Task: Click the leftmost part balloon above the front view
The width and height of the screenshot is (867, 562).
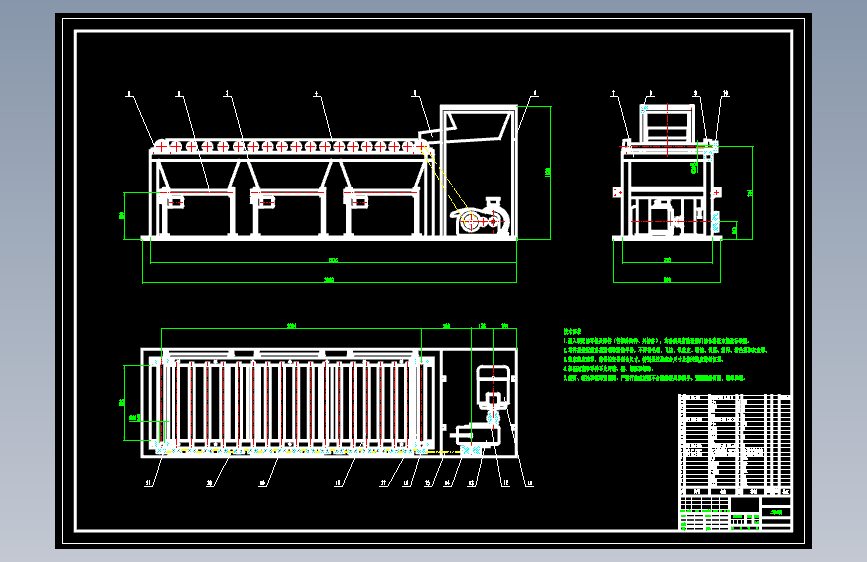Action: pyautogui.click(x=129, y=95)
